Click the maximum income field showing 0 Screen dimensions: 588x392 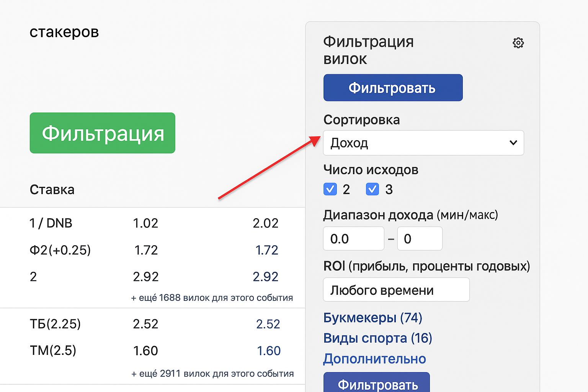coord(420,238)
